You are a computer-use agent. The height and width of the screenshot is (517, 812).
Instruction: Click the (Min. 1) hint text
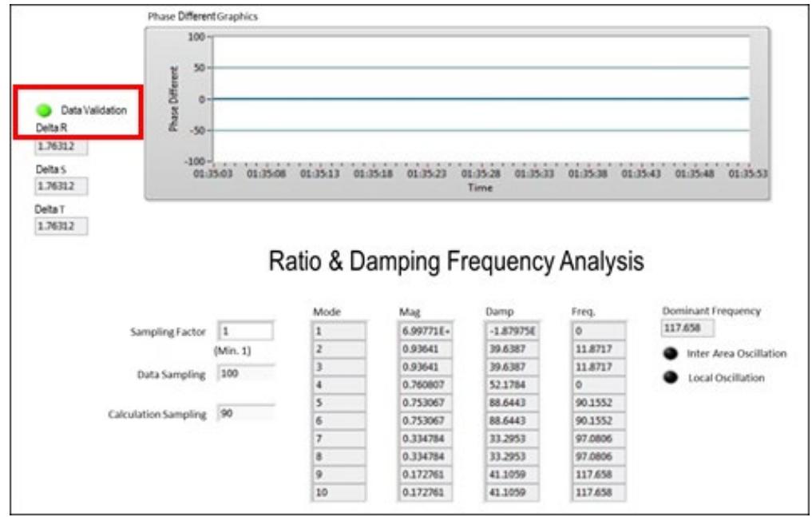[232, 351]
